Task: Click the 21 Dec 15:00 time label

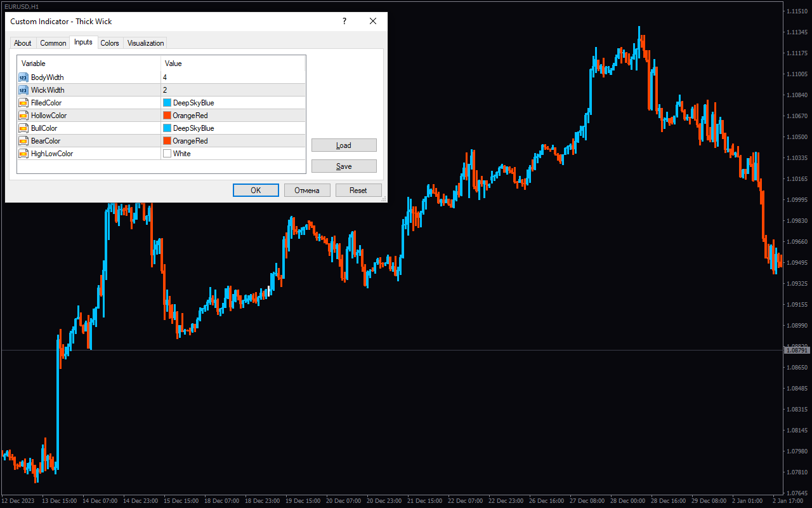Action: [x=425, y=501]
